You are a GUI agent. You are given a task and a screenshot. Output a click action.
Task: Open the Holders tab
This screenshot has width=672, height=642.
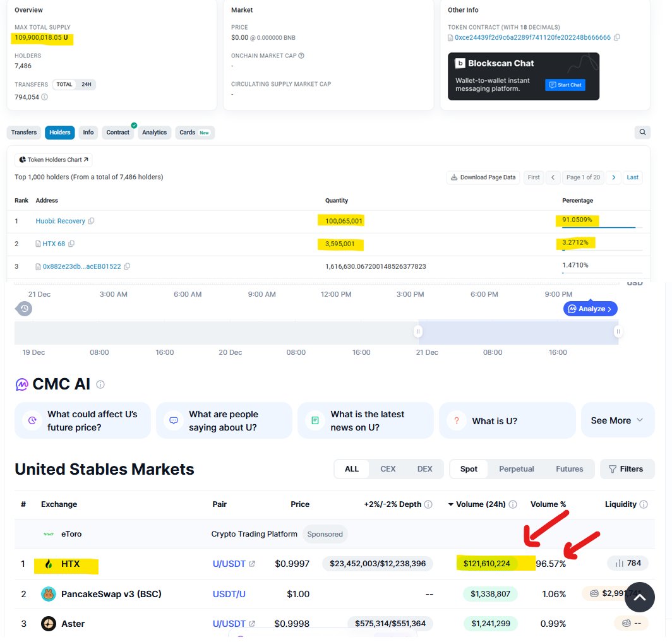59,133
